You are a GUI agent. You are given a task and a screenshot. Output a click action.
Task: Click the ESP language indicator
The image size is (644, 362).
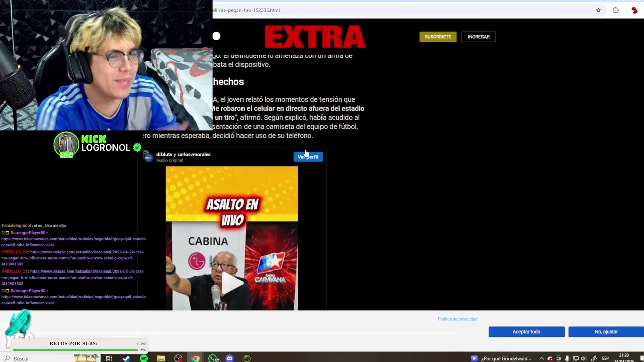605,358
